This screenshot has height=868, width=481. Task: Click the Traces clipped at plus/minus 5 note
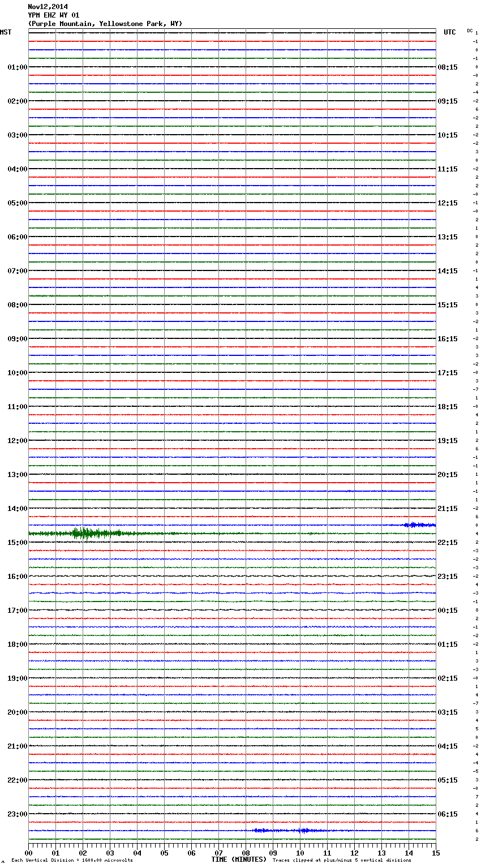point(342,861)
